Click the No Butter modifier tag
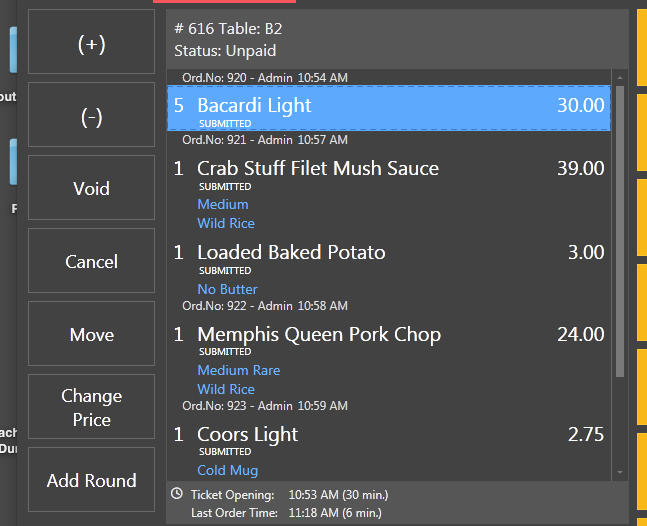 [x=227, y=289]
